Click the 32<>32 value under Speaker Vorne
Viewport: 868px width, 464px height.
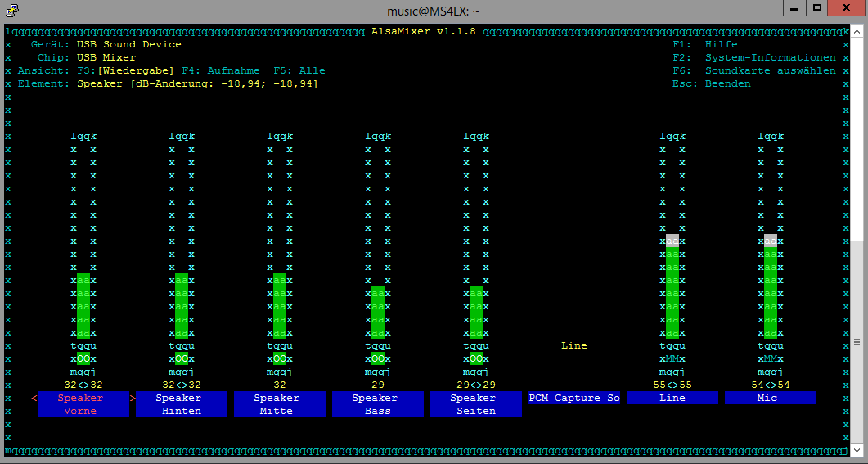tap(83, 385)
